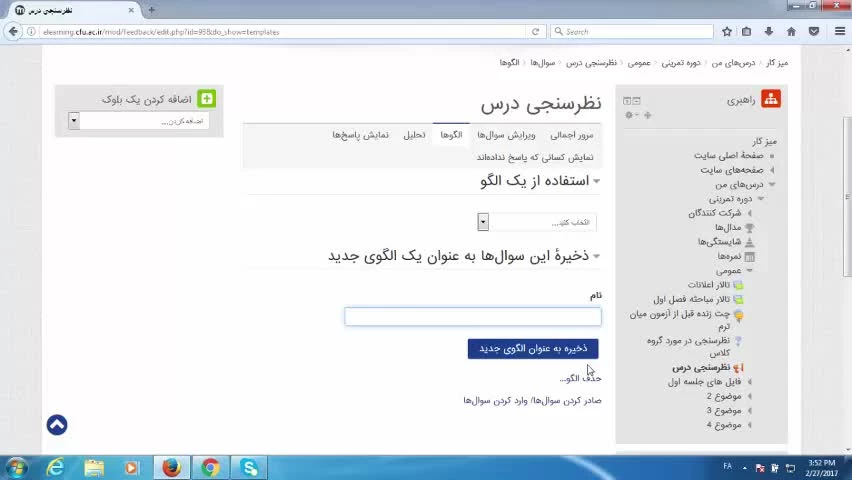Switch to the 'ویرایش سوال‌ها' tab
Screen dimensions: 852x480
[506, 135]
